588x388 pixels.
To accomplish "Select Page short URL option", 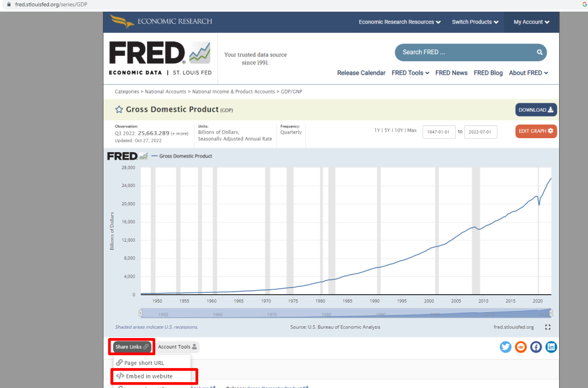I will coord(152,363).
